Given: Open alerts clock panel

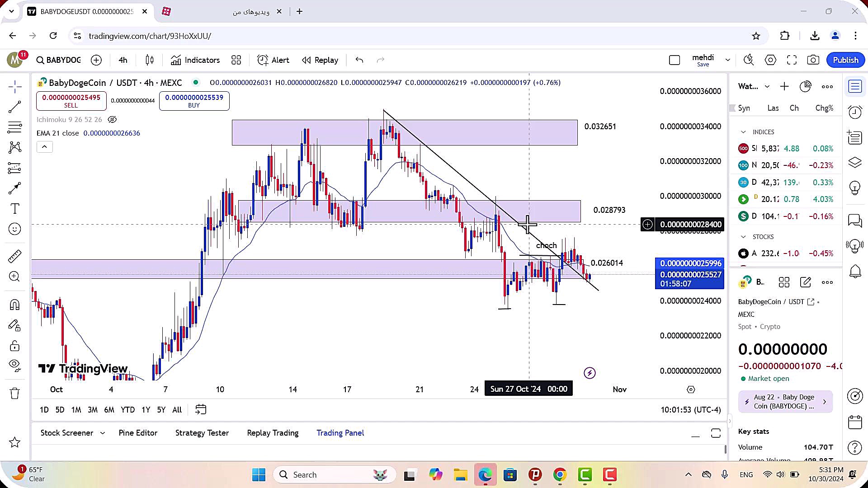Looking at the screenshot, I should (855, 112).
